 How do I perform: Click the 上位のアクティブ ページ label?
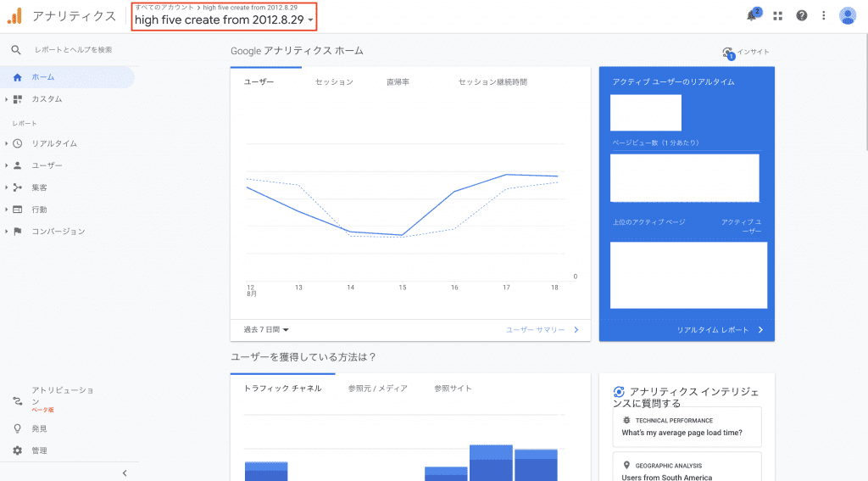click(x=648, y=221)
